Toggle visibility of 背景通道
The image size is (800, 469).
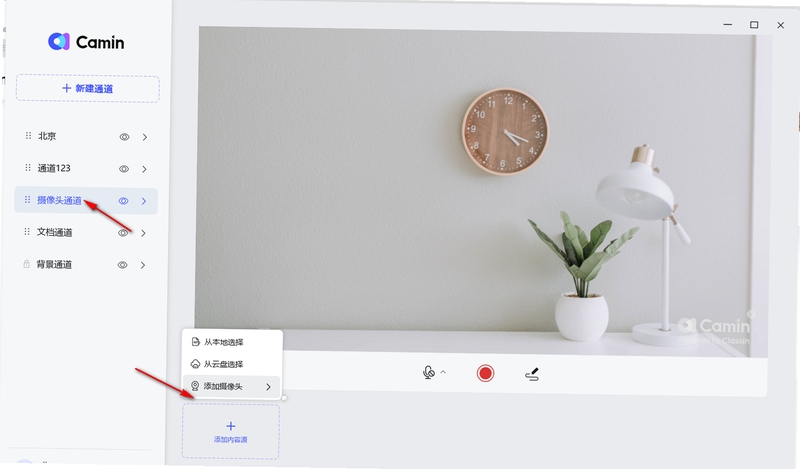click(122, 265)
